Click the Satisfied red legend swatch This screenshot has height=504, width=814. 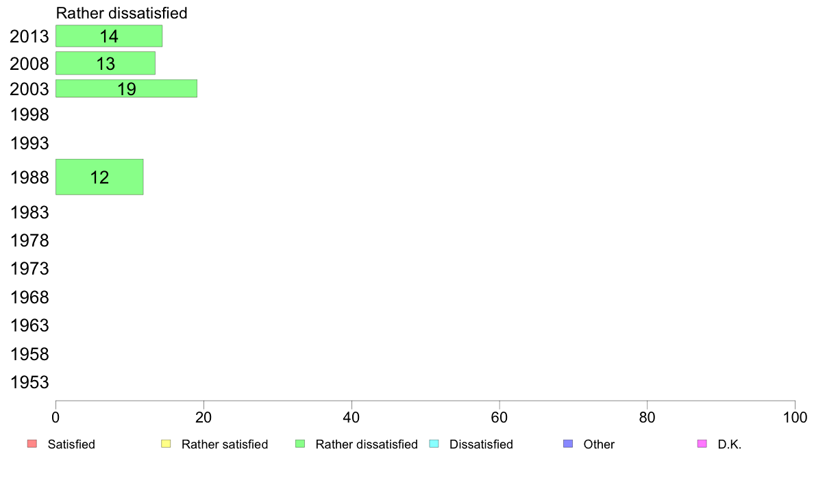point(32,444)
